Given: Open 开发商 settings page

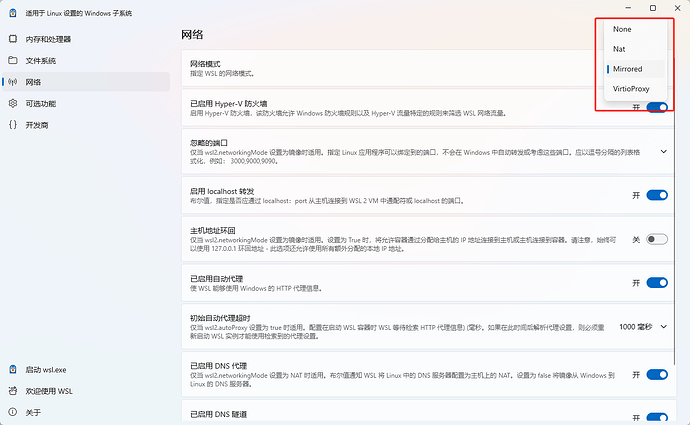Looking at the screenshot, I should (86, 125).
